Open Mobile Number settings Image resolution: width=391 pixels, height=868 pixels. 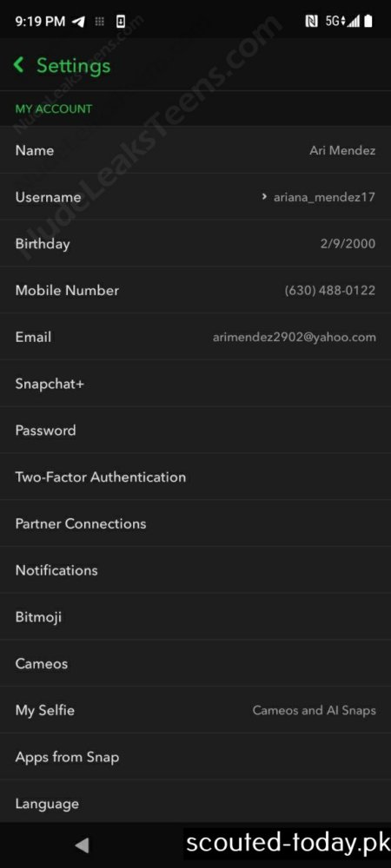pyautogui.click(x=195, y=290)
